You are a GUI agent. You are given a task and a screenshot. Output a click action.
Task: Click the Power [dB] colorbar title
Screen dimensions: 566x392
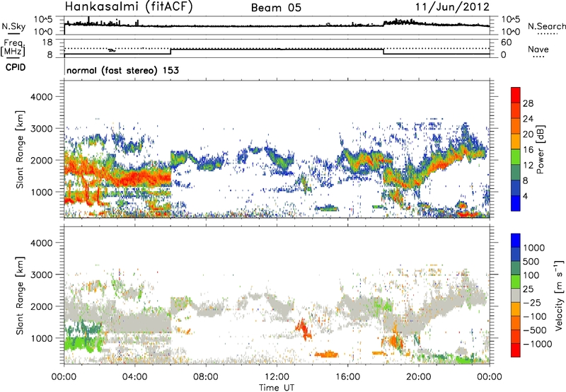point(541,149)
